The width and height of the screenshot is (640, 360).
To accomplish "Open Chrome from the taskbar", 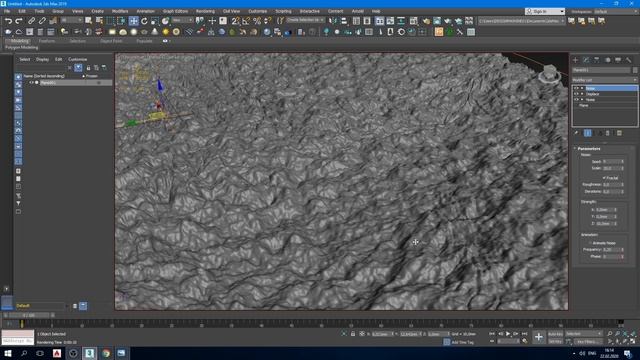I will (106, 353).
